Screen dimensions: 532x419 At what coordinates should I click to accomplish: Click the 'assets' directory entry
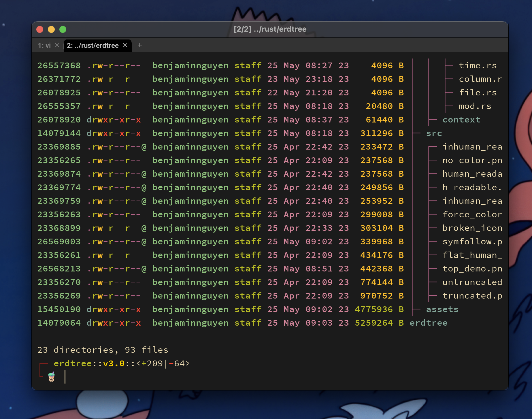click(x=442, y=309)
